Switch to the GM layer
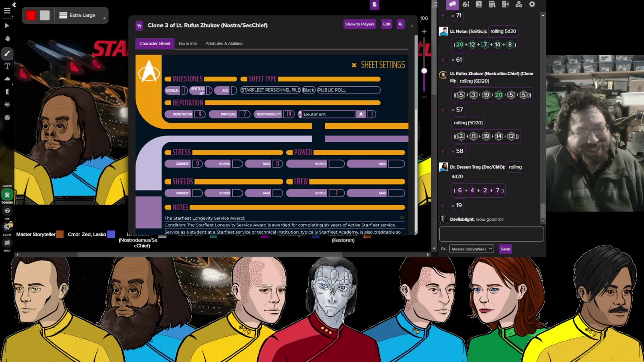 pos(7,211)
